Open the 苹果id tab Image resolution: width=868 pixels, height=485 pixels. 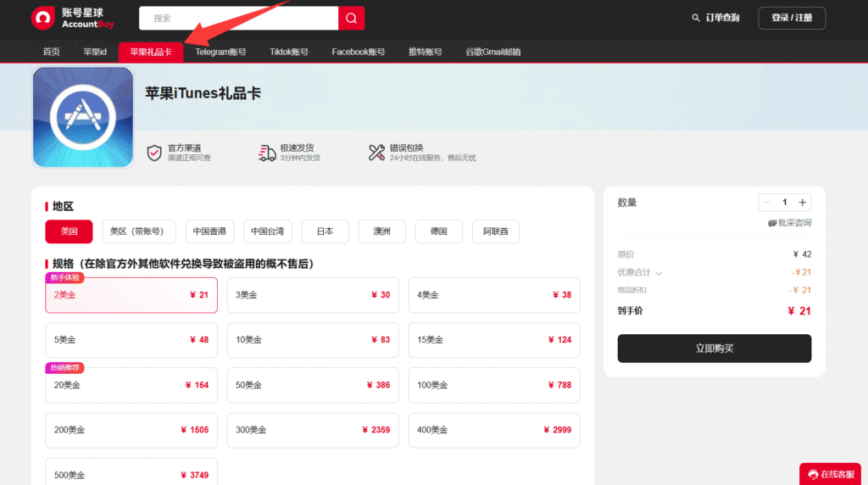pos(95,52)
